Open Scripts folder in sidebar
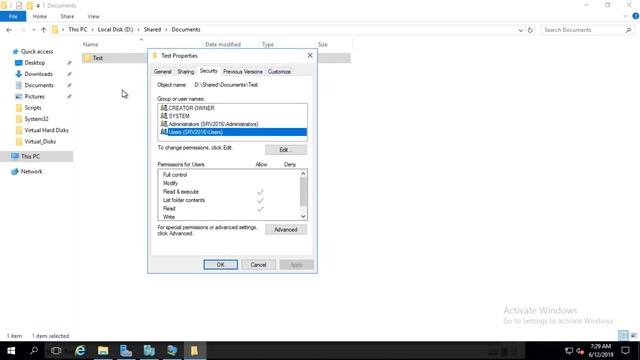The image size is (640, 360). (33, 108)
